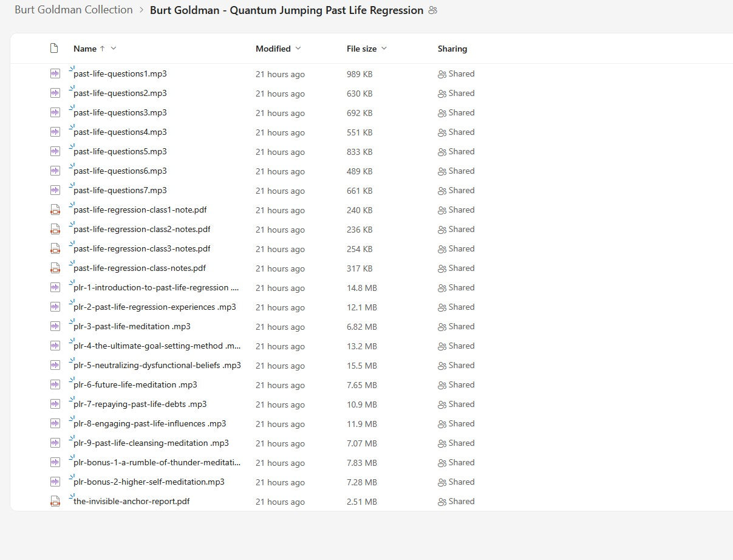733x560 pixels.
Task: Click the audio icon for plr-bonus-2-higher-self-meditation
Action: tap(55, 482)
